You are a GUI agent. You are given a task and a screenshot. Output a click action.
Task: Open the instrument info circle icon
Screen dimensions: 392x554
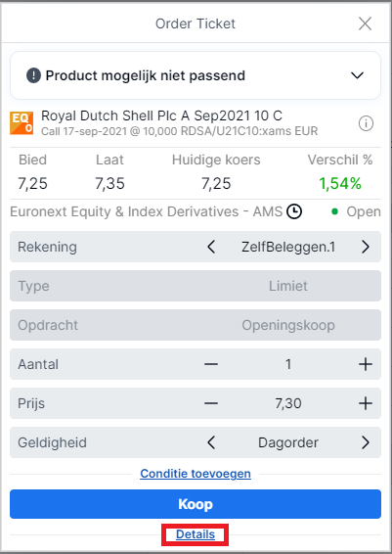[366, 123]
